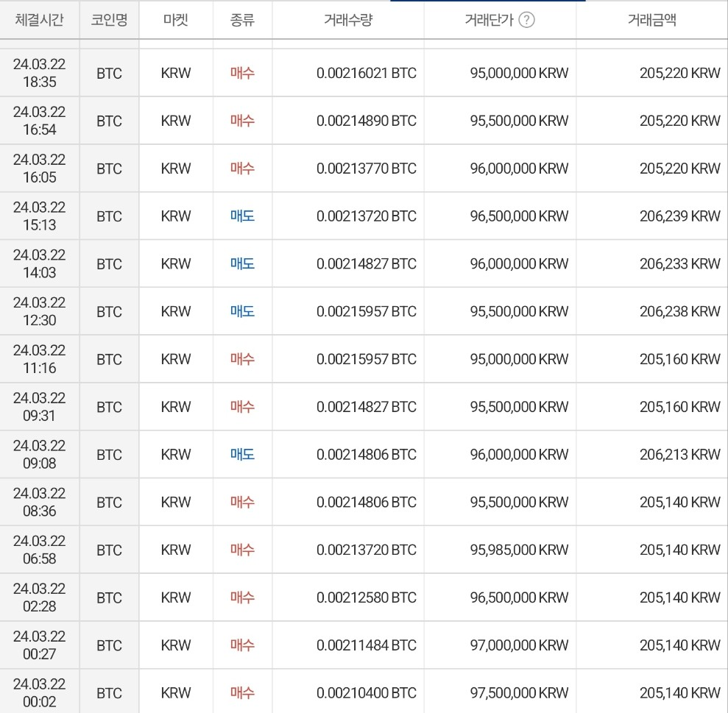The width and height of the screenshot is (728, 713).
Task: Click BTC coin name in 00:27 row
Action: pos(109,646)
